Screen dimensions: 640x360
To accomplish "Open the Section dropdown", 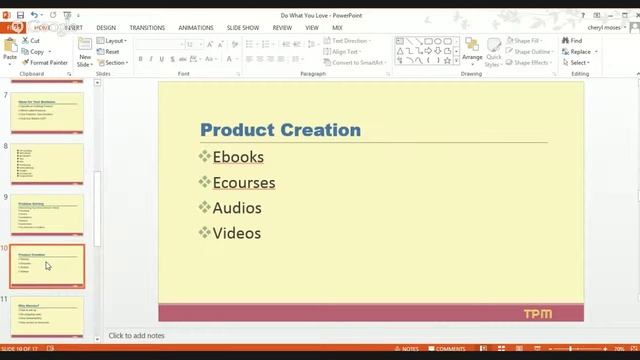I will point(113,62).
